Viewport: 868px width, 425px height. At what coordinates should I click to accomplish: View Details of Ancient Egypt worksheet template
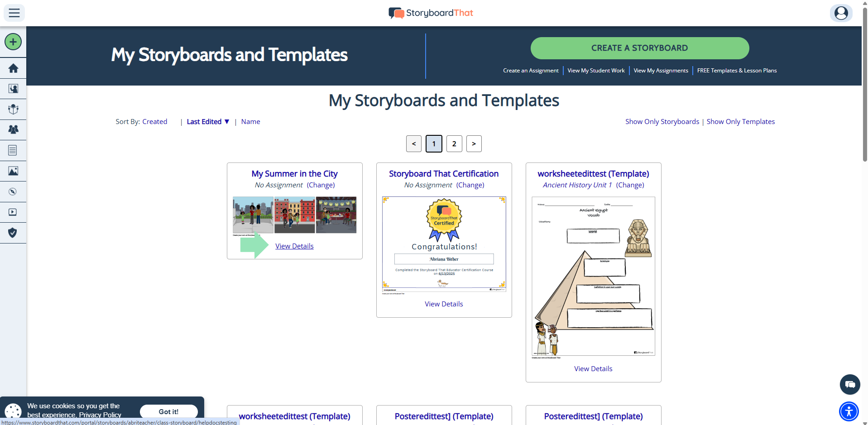tap(593, 369)
